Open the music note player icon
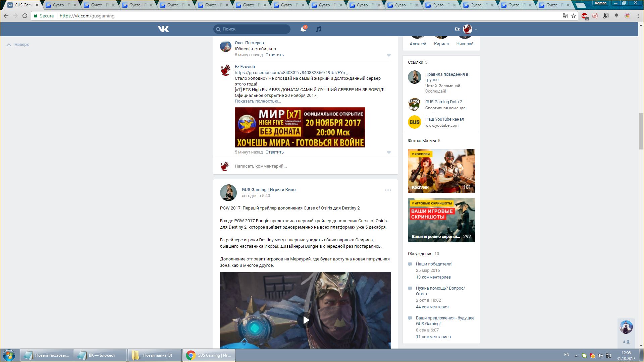This screenshot has height=362, width=644. [319, 29]
